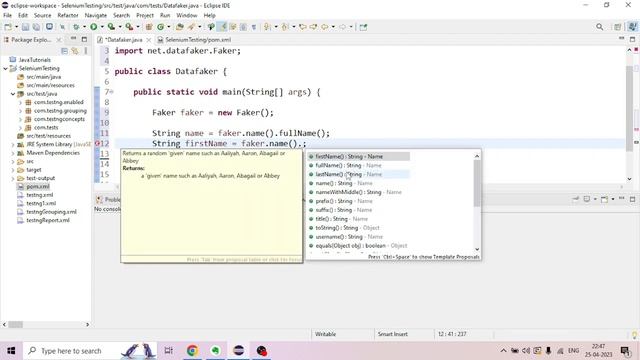Toggle Link with Editor in Package Explorer

[x=75, y=51]
